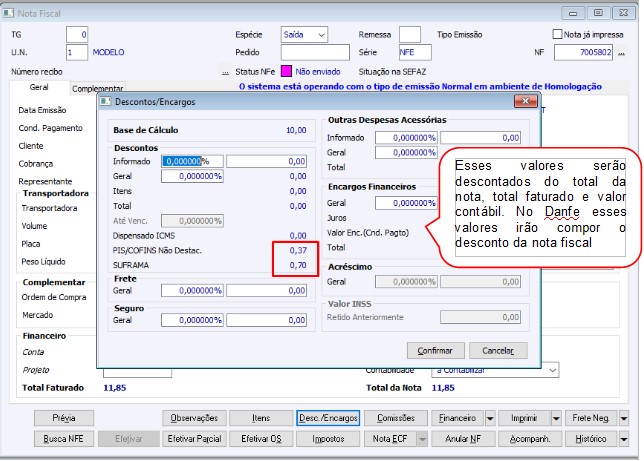The height and width of the screenshot is (461, 644).
Task: Open the Espécie Saída dropdown
Action: (x=322, y=35)
